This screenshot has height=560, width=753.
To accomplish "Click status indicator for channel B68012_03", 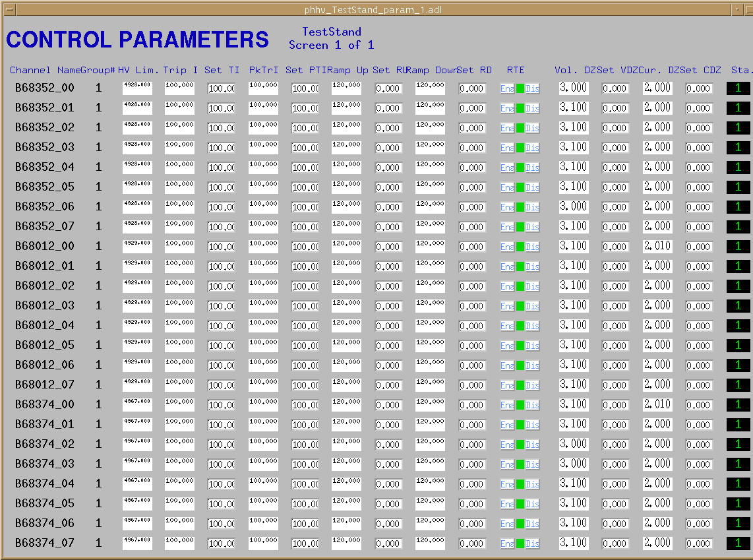I will (738, 305).
